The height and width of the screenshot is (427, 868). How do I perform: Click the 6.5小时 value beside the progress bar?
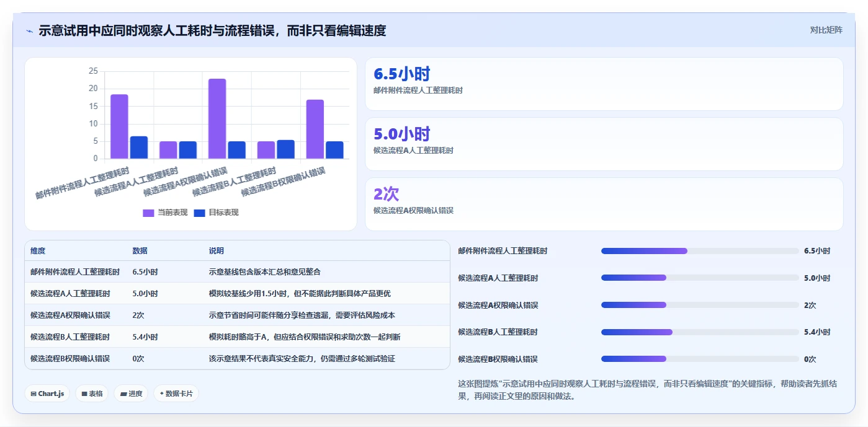(x=817, y=251)
